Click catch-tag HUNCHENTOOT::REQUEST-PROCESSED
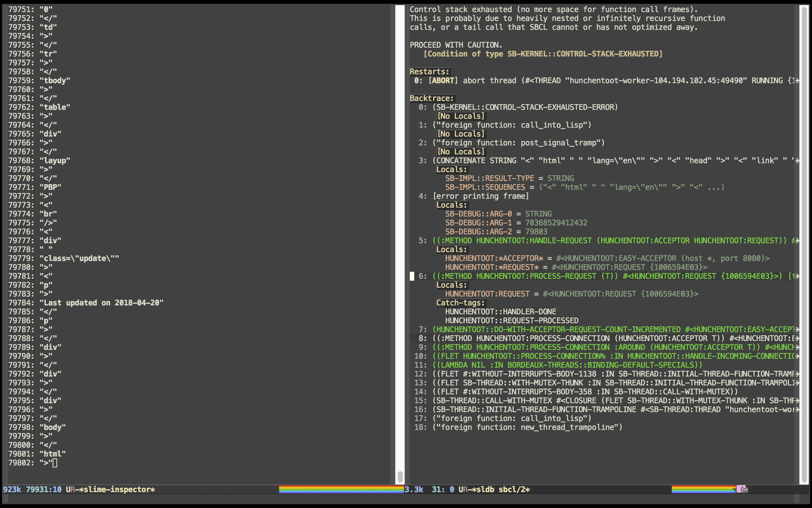This screenshot has height=508, width=812. [512, 321]
